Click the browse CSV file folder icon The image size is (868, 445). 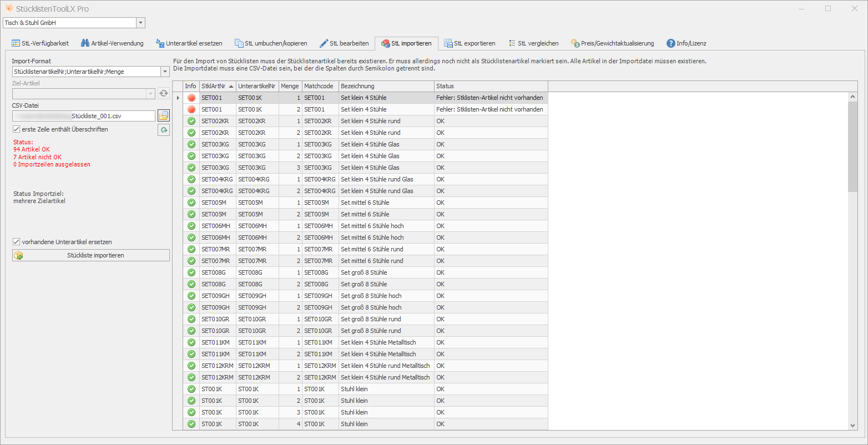[163, 115]
